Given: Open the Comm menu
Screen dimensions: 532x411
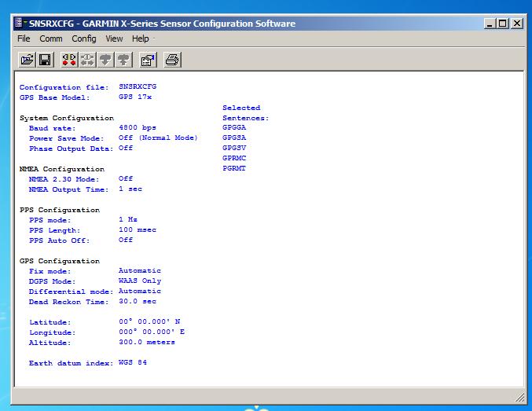Looking at the screenshot, I should click(51, 39).
